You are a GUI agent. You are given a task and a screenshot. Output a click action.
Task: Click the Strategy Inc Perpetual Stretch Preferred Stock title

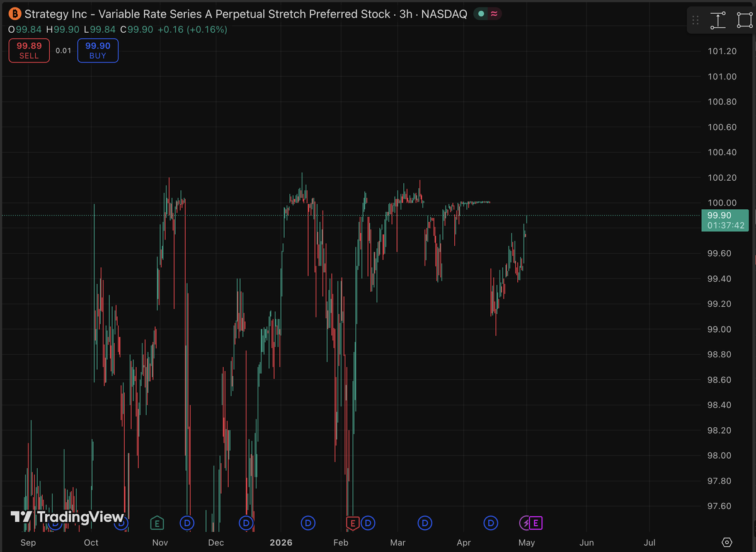pos(246,13)
